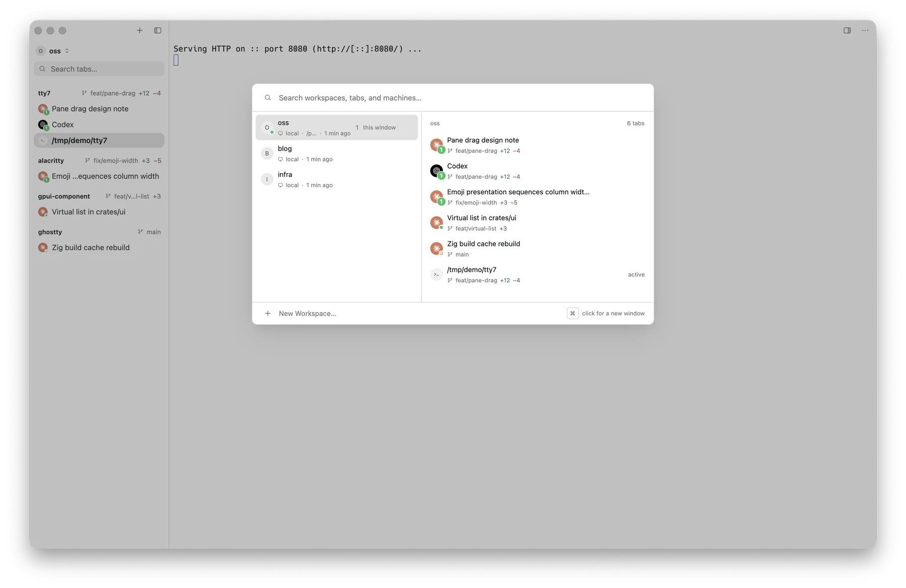Click New Workspace... at the switcher bottom
Image resolution: width=906 pixels, height=588 pixels.
307,313
